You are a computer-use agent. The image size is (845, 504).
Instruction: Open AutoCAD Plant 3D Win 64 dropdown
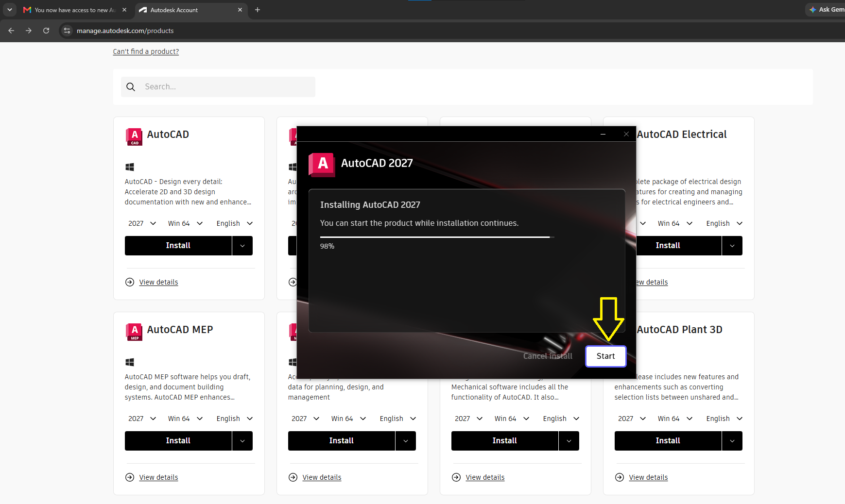(675, 419)
